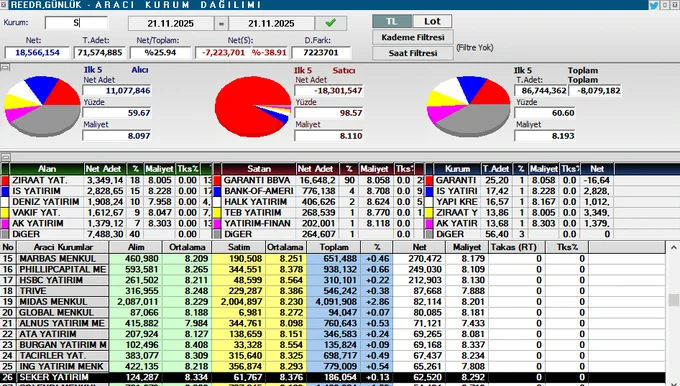The height and width of the screenshot is (386, 680).
Task: Click the Ilk 5 Alıcı pie chart
Action: [42, 106]
